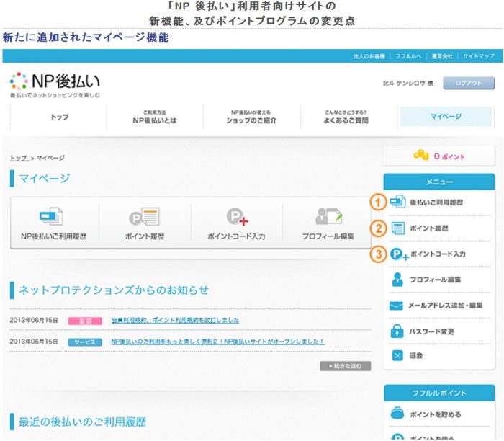Click the メールアドレス追加・編集 menu text

445,306
